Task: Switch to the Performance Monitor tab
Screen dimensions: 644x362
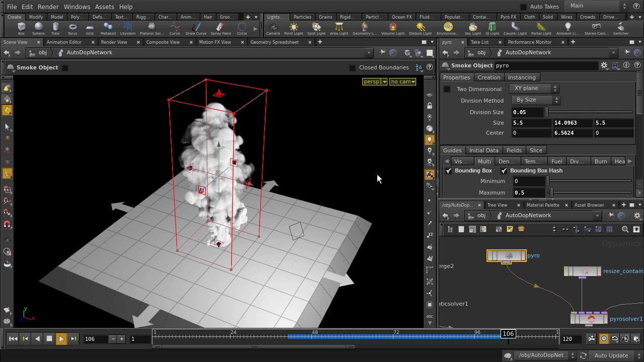Action: [x=530, y=42]
